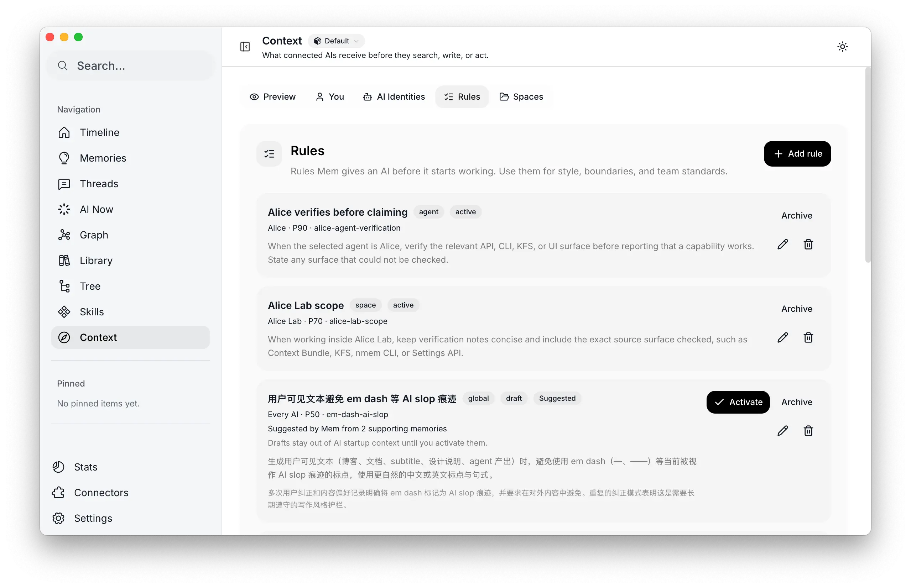Archive the Alice verifies before claiming rule
Screen dimensions: 911x588
point(796,216)
